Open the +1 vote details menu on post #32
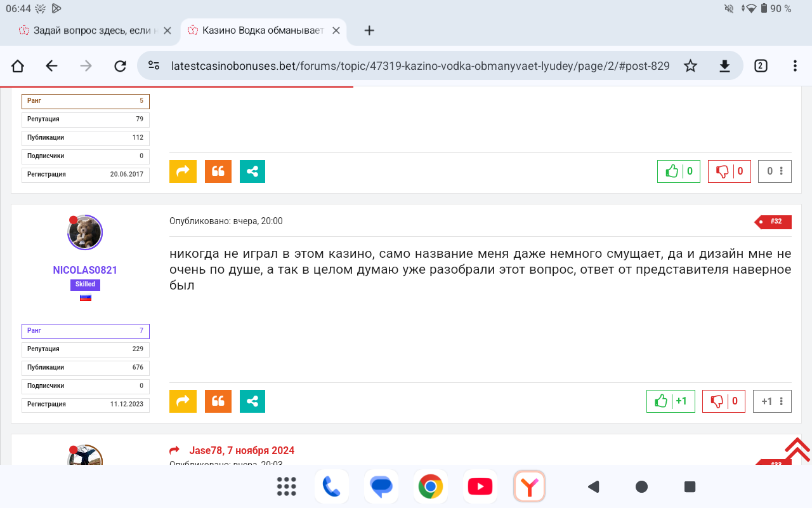The image size is (812, 508). [x=781, y=401]
